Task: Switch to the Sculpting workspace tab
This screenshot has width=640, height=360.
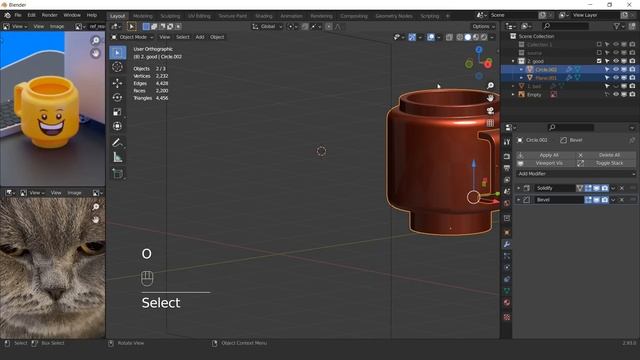Action: click(170, 16)
